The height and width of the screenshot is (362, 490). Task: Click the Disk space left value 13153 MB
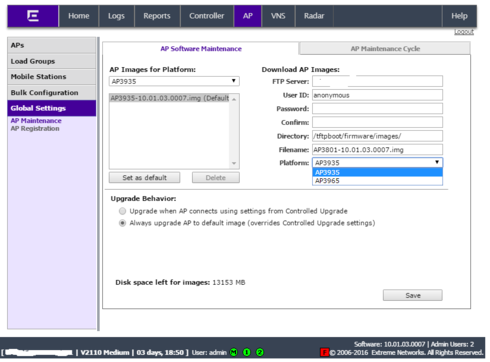(x=229, y=282)
